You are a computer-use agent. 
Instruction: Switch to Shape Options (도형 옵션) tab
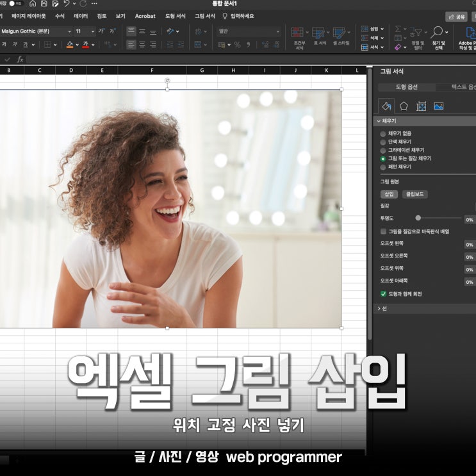[406, 87]
